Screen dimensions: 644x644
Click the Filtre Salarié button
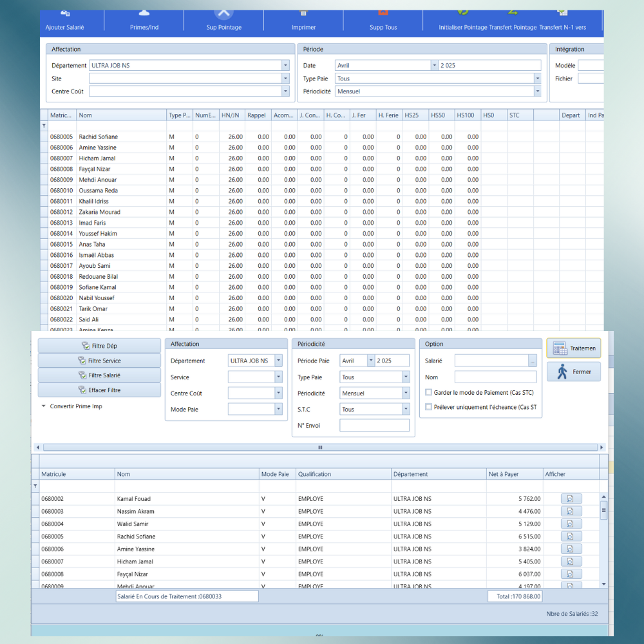pyautogui.click(x=99, y=375)
